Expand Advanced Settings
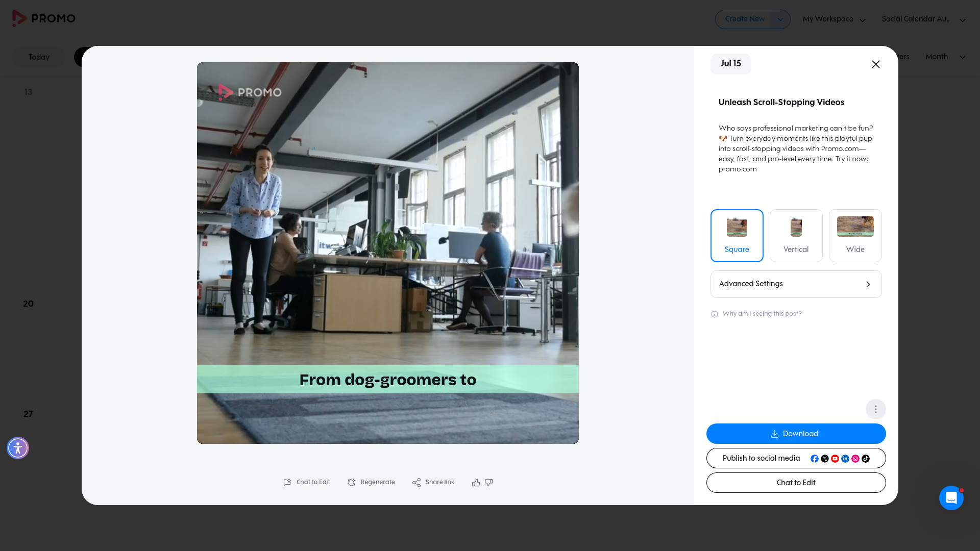Viewport: 980px width, 551px height. click(x=796, y=284)
